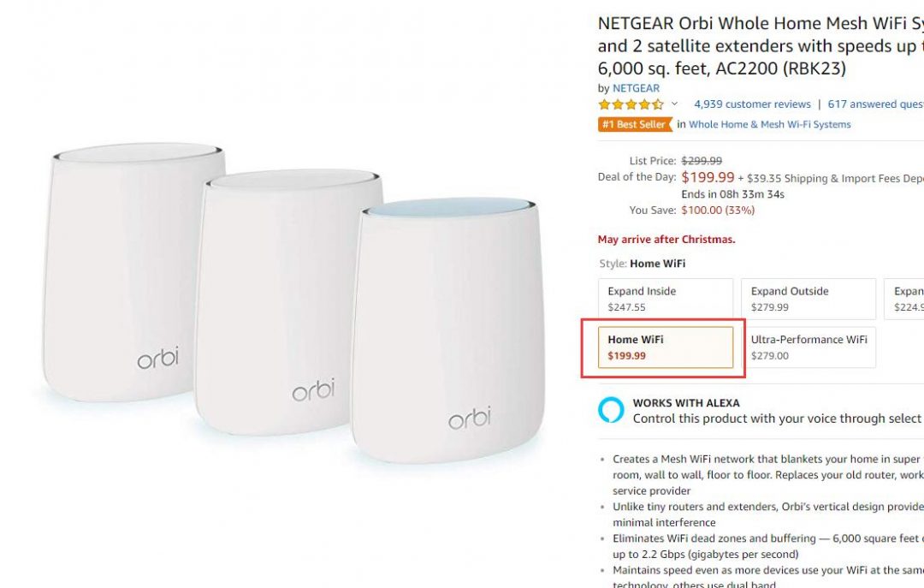The width and height of the screenshot is (924, 588).
Task: Open the 617 answered questions link
Action: [874, 104]
